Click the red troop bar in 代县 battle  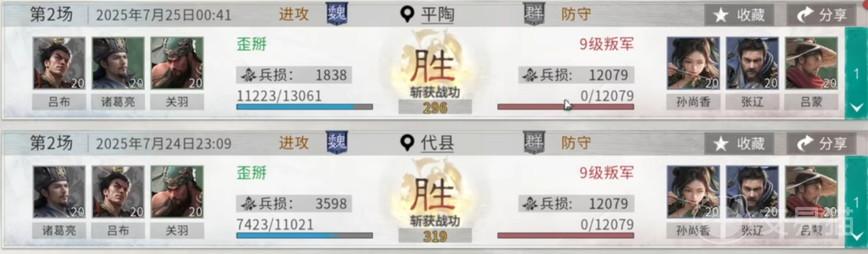pyautogui.click(x=566, y=236)
